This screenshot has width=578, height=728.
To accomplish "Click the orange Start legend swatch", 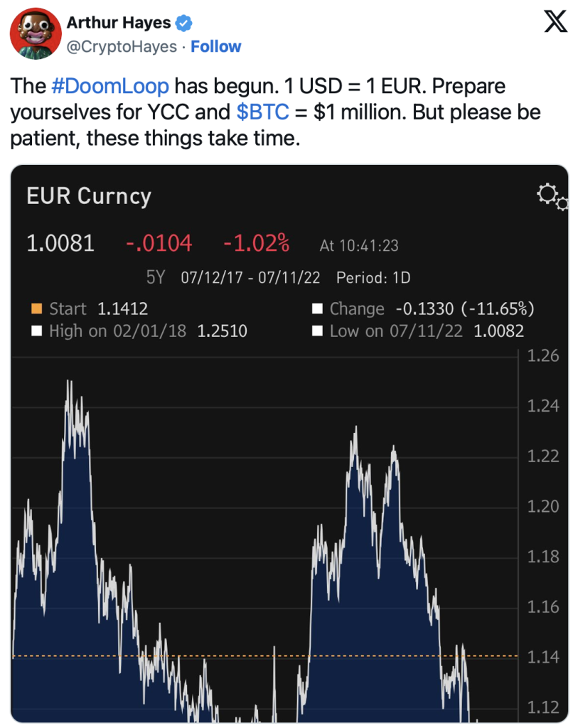I will 36,309.
